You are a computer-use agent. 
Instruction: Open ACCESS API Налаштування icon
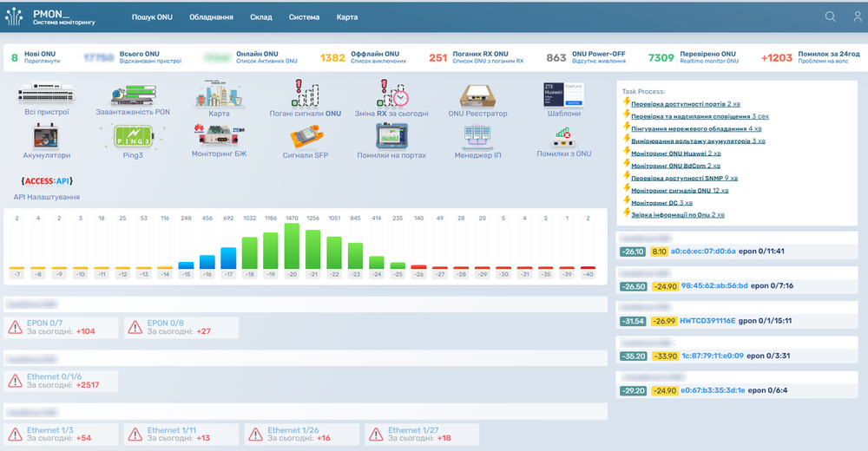click(46, 182)
